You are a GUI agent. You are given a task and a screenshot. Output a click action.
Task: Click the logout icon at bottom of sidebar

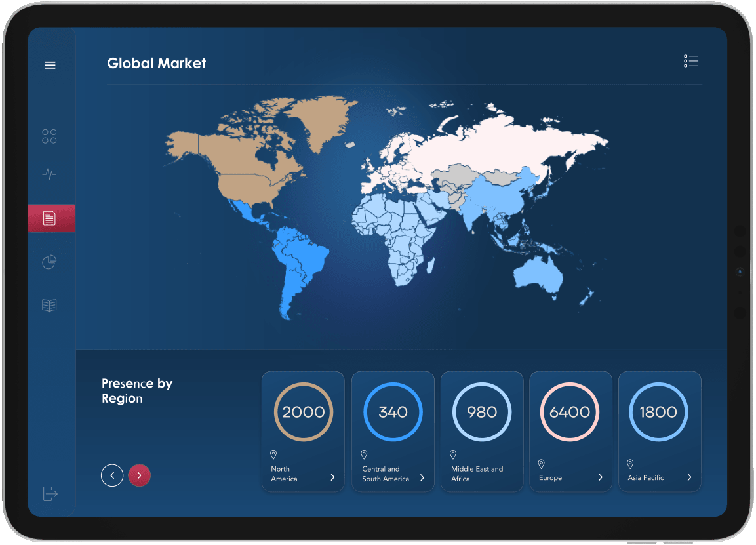[x=50, y=494]
